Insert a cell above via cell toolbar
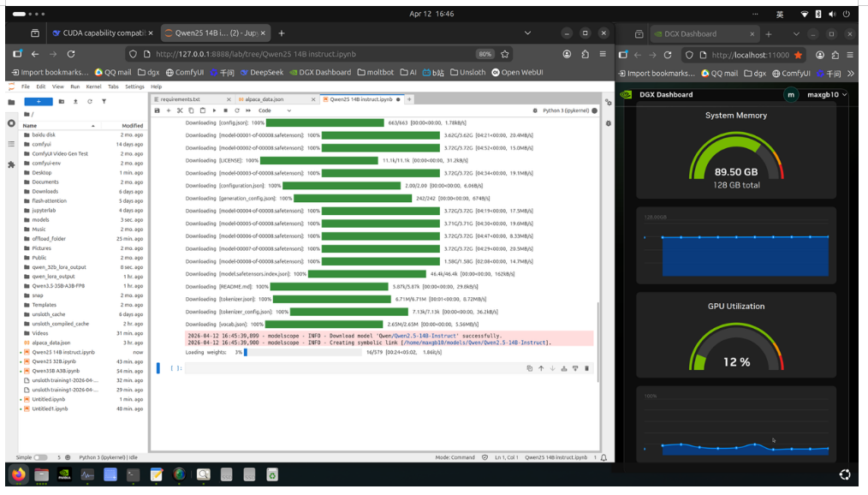868x495 pixels. [x=563, y=368]
